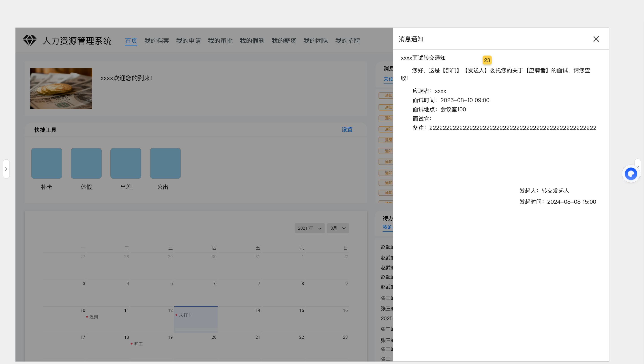Click the yellow 23 badge marker
The image size is (644, 364).
point(487,60)
